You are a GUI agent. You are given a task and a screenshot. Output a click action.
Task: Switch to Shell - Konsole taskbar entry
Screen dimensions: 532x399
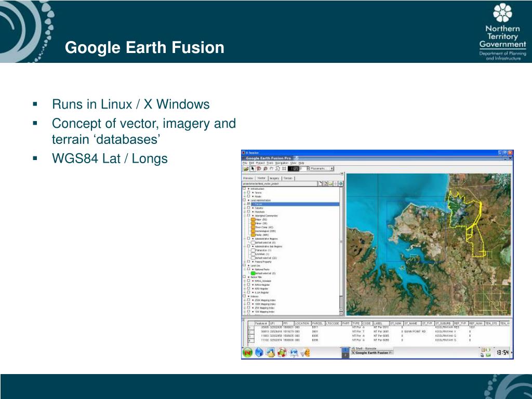(x=371, y=349)
